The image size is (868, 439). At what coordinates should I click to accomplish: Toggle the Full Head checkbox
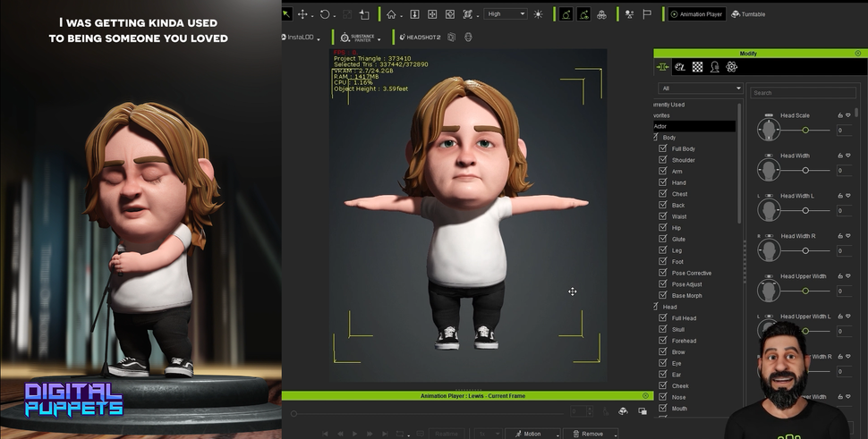(663, 318)
